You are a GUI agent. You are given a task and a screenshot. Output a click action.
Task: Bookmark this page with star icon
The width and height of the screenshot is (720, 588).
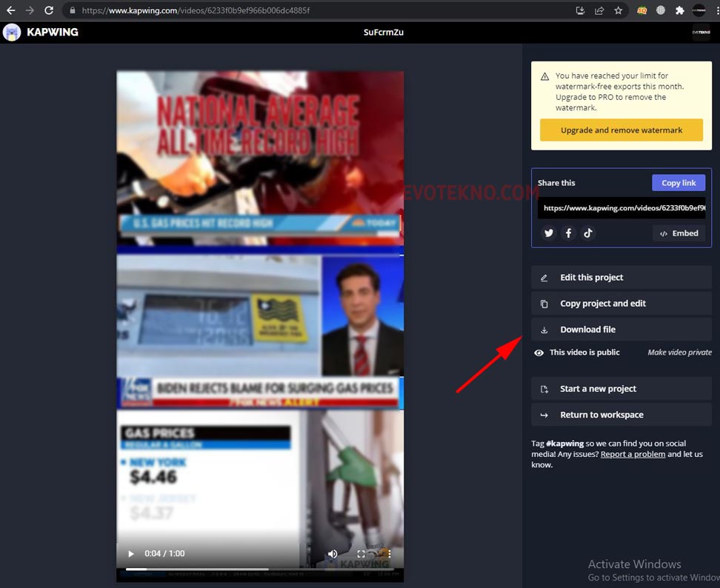tap(618, 10)
